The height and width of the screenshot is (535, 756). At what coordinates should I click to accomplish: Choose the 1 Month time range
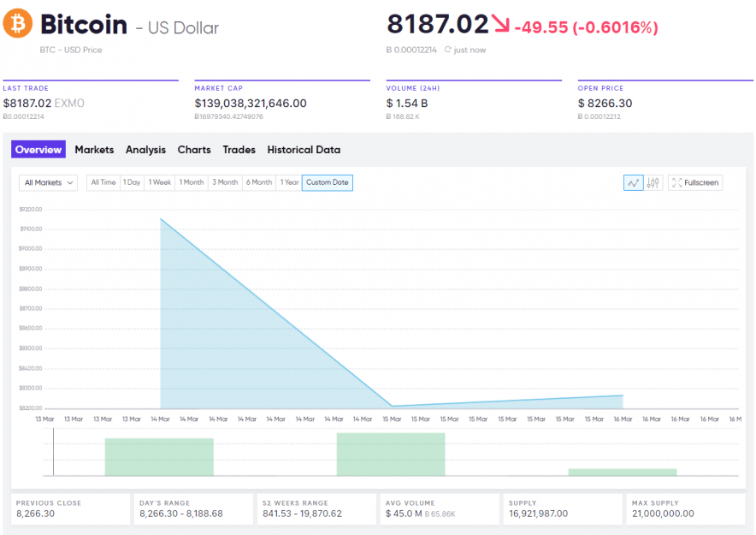(192, 182)
